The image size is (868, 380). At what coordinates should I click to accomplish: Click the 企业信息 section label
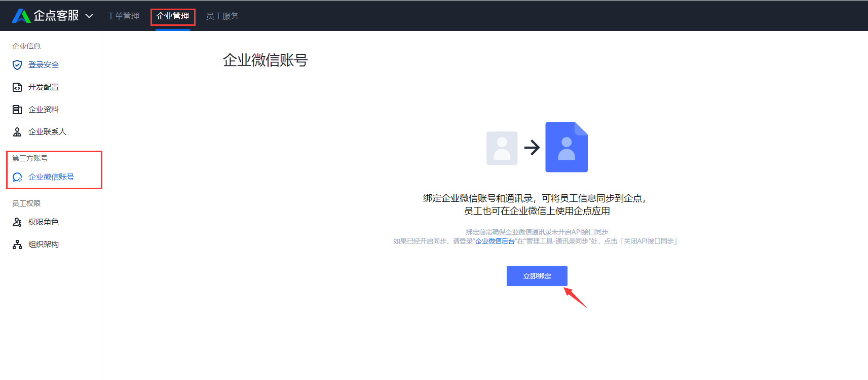[x=26, y=46]
